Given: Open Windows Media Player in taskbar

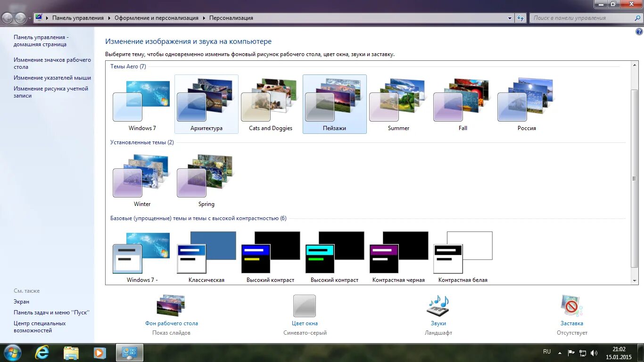Looking at the screenshot, I should click(99, 353).
